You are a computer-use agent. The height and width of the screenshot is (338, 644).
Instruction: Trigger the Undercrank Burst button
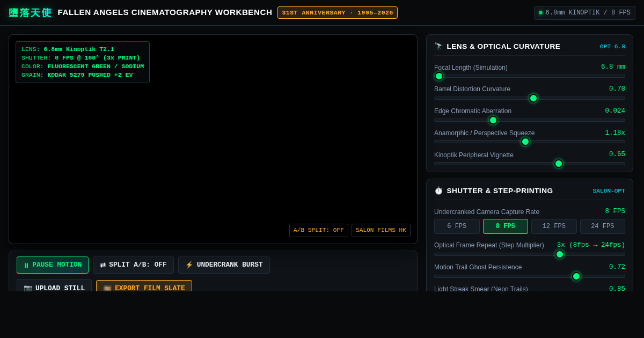pyautogui.click(x=224, y=265)
